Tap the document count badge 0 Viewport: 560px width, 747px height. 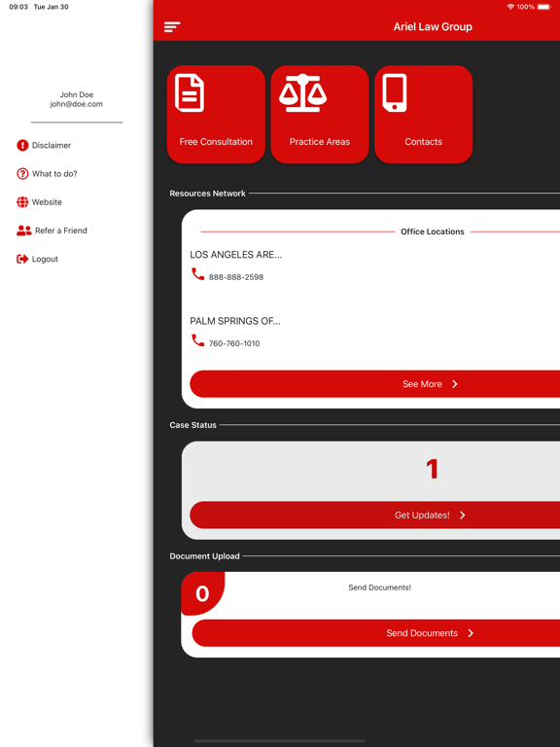202,593
